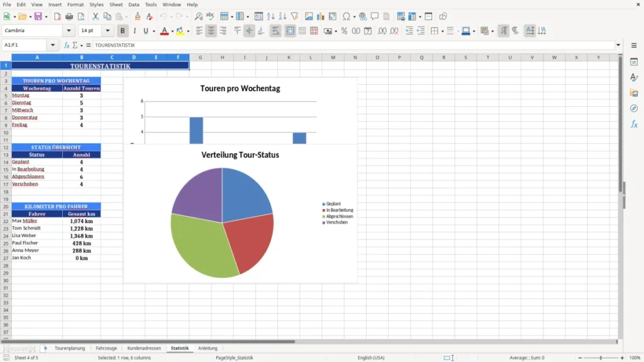Open the Font Name dropdown arrow
This screenshot has width=644, height=362.
(69, 30)
